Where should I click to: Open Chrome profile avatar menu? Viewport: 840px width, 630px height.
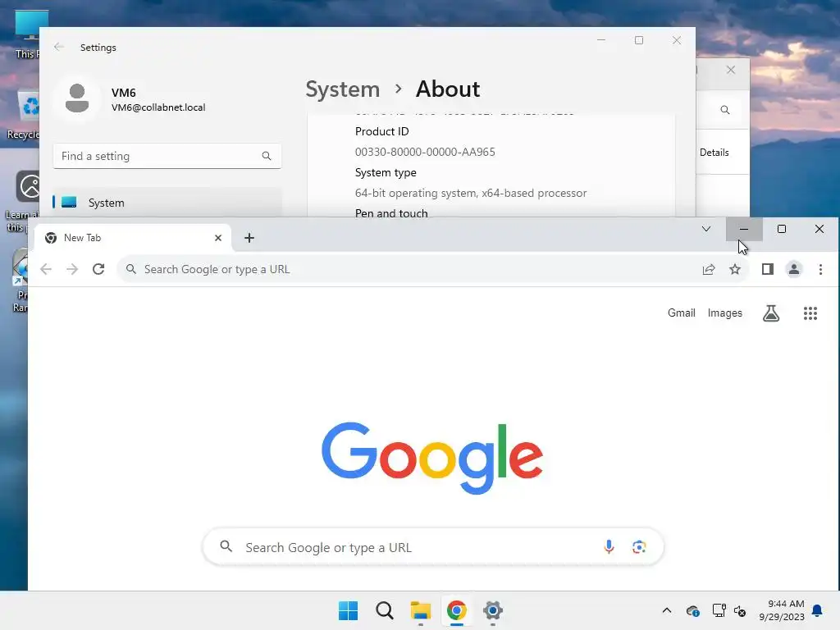pos(794,269)
